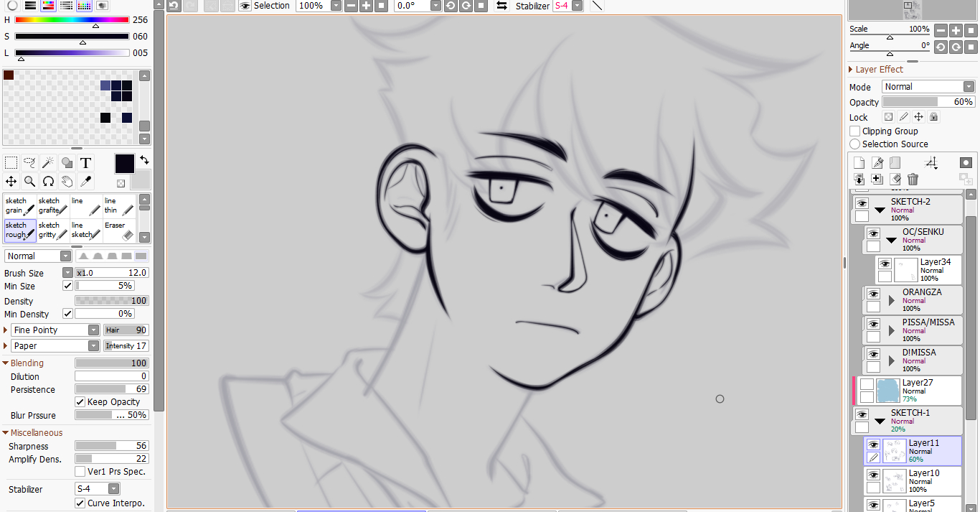
Task: Select the Lasso selection tool
Action: (30, 162)
